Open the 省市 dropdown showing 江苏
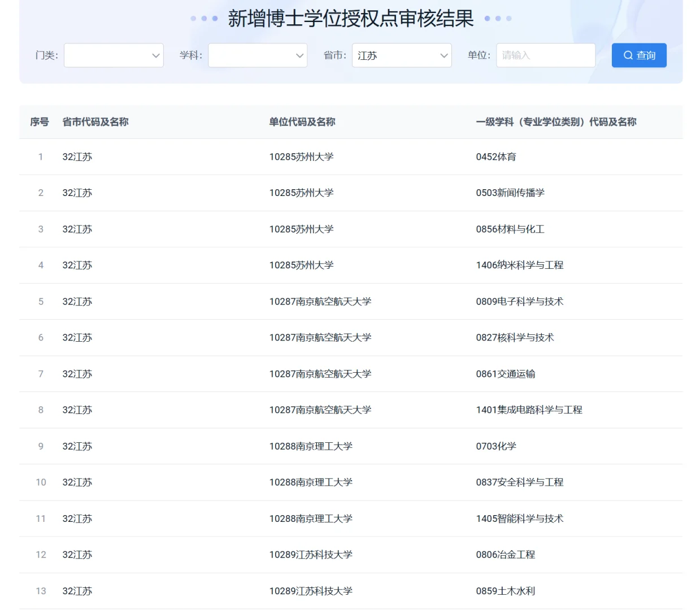This screenshot has width=700, height=610. [402, 55]
